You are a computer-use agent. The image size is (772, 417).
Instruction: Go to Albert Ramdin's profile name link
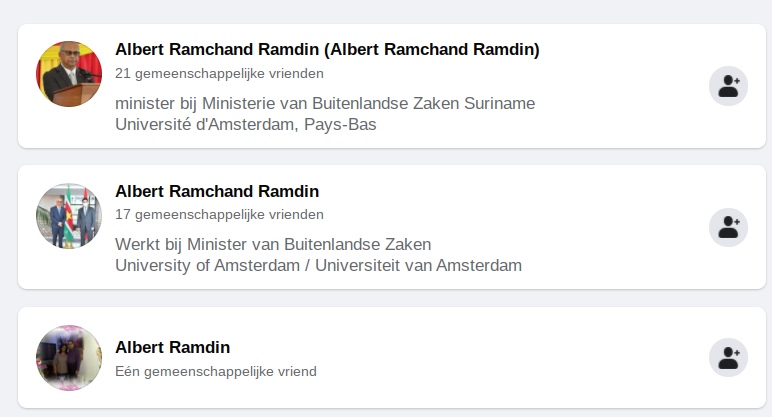pyautogui.click(x=172, y=348)
